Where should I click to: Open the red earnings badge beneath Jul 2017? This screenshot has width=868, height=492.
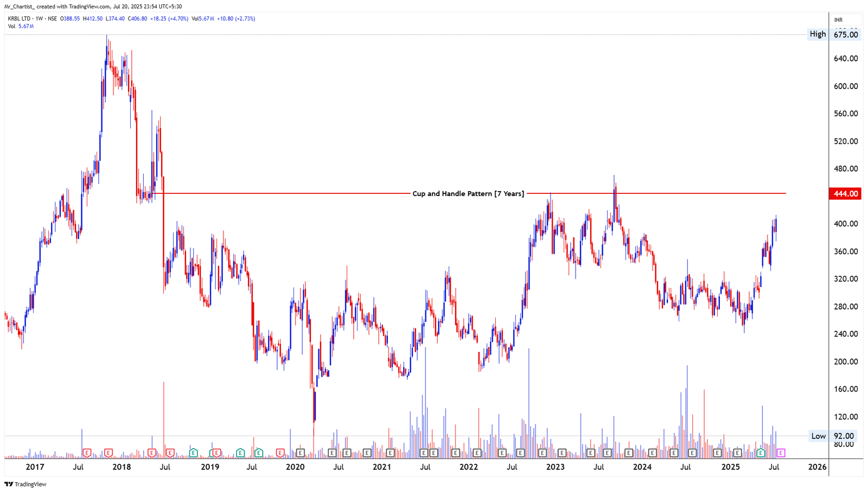point(87,452)
